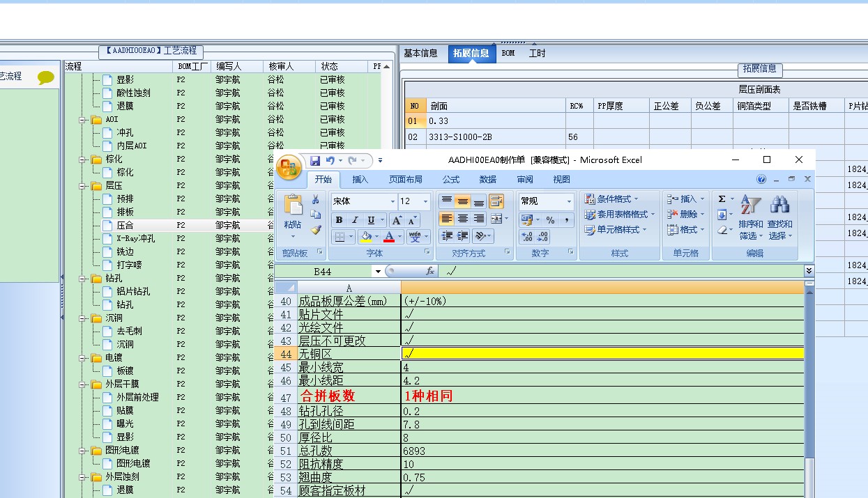Screen dimensions: 868x498
Task: Save the workbook via quick access toolbar
Action: pos(315,161)
